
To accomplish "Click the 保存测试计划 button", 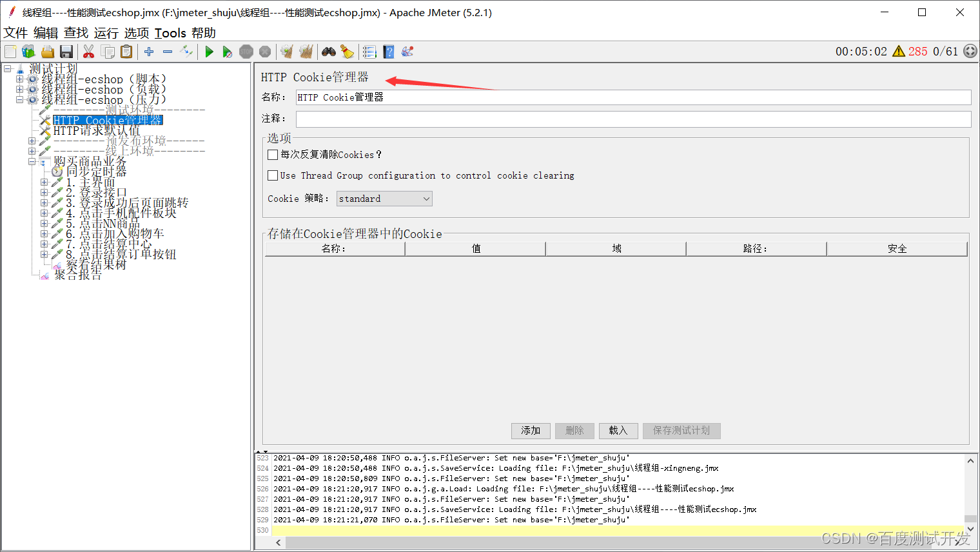I will [x=681, y=431].
